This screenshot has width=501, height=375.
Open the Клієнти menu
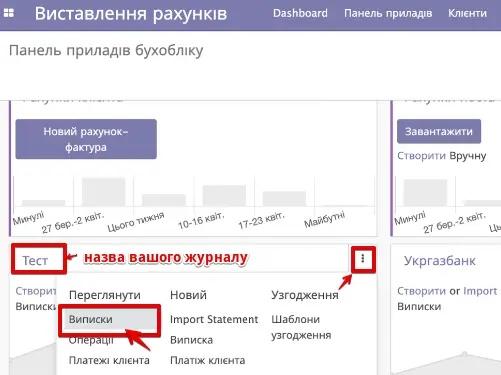tap(467, 13)
